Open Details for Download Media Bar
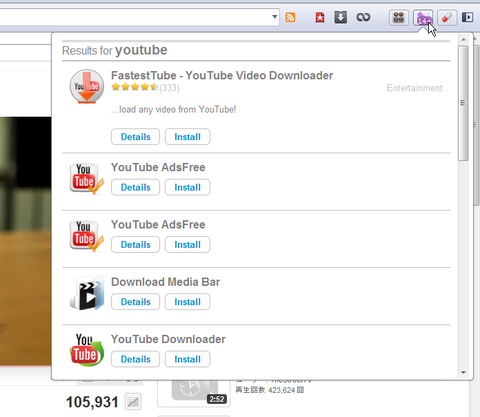480x417 pixels. click(135, 302)
